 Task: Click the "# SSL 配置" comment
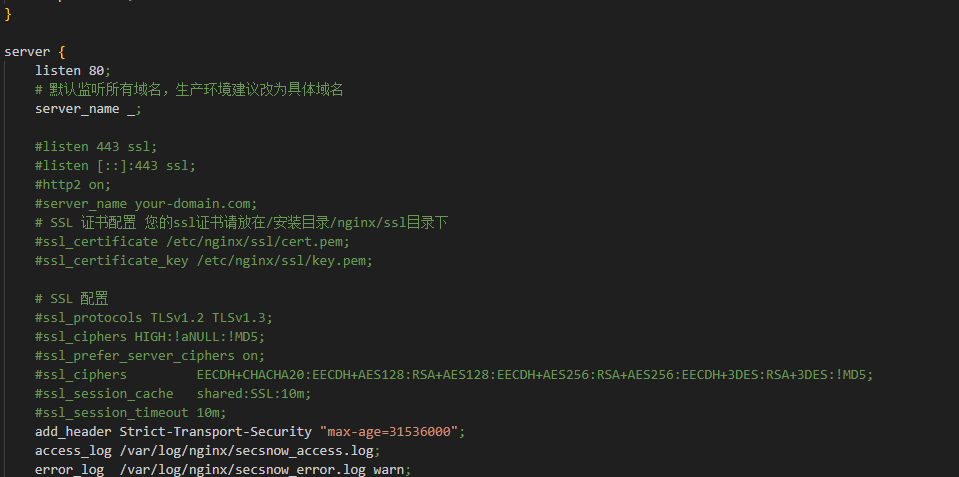pos(71,298)
